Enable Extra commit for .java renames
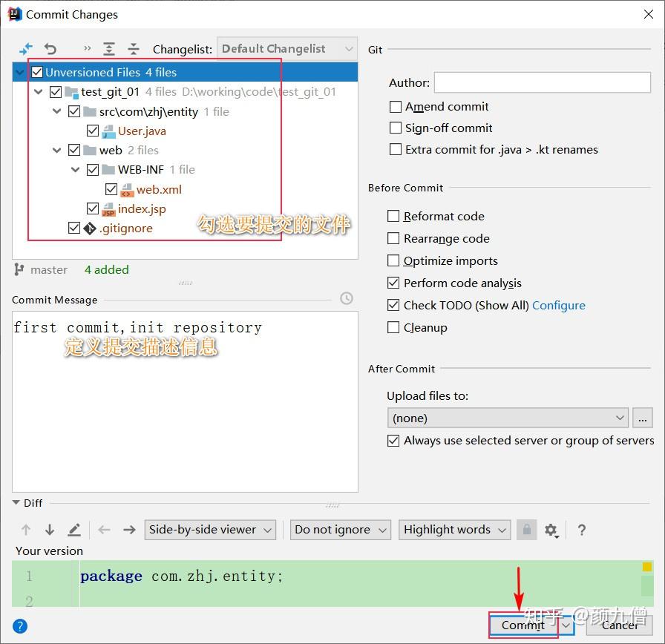Image resolution: width=665 pixels, height=644 pixels. click(396, 149)
